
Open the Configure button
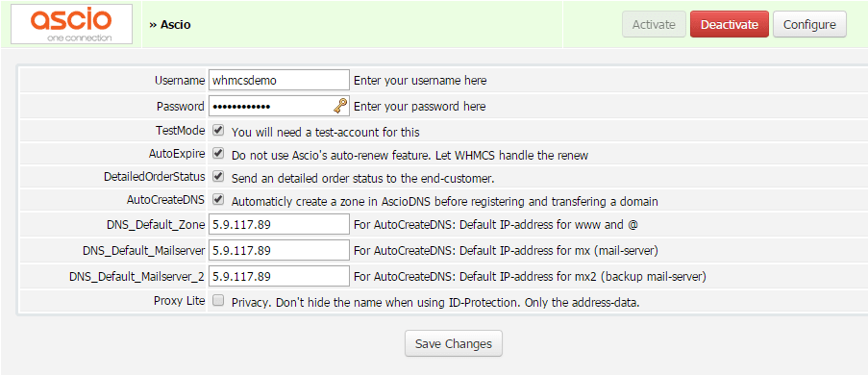(x=809, y=24)
